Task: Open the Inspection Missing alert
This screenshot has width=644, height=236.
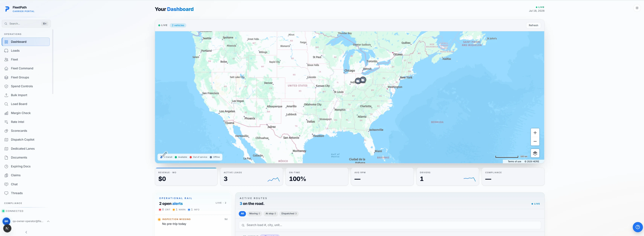Action: pos(193,222)
